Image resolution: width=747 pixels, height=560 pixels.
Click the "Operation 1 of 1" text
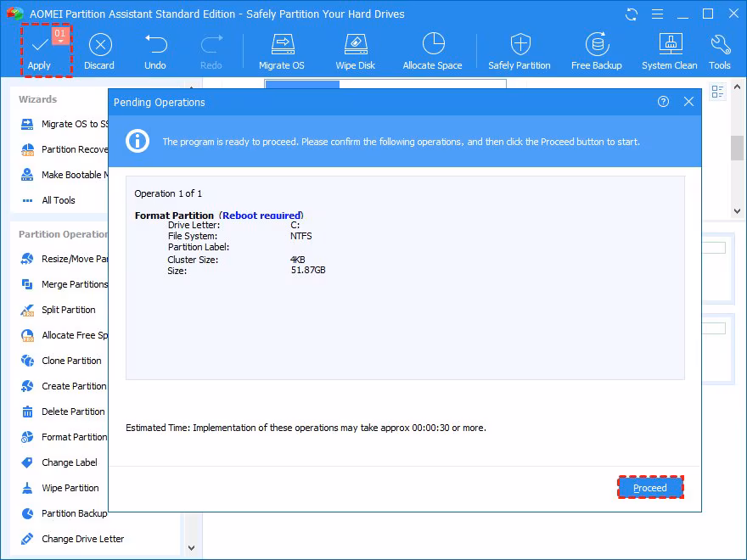(168, 193)
